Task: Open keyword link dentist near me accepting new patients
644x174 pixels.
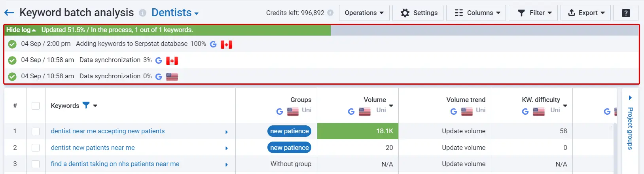Action: click(x=108, y=131)
